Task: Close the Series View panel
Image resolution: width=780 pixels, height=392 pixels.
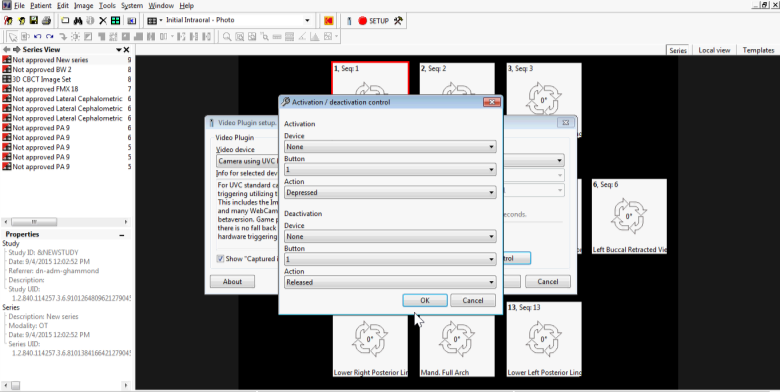Action: (126, 49)
